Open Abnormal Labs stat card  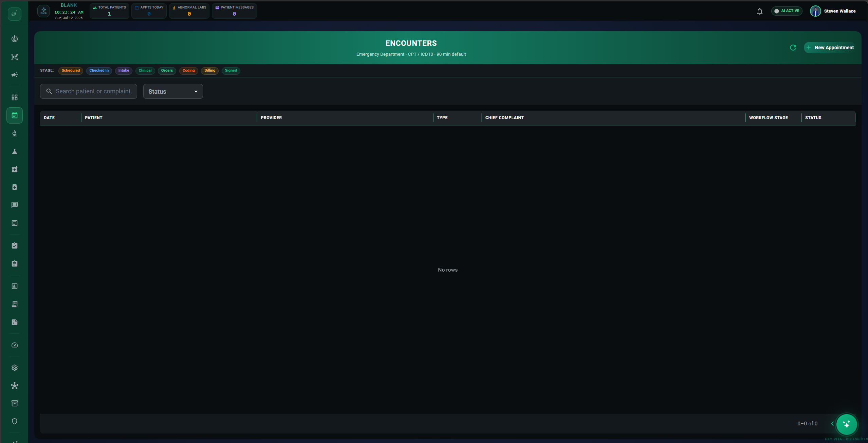[189, 11]
